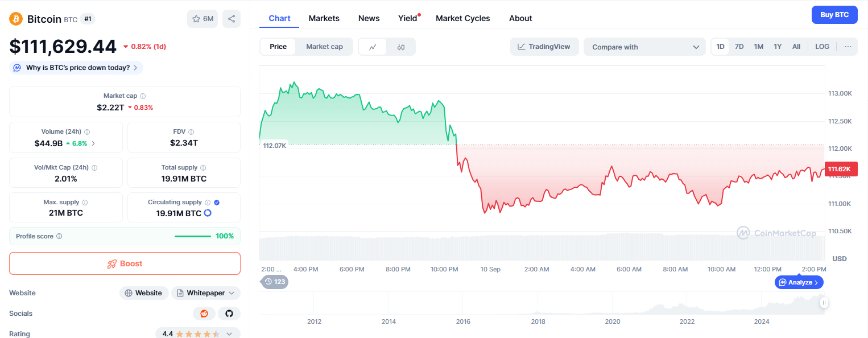Viewport: 868px width, 338px height.
Task: Click Profile score info icon
Action: [x=59, y=236]
